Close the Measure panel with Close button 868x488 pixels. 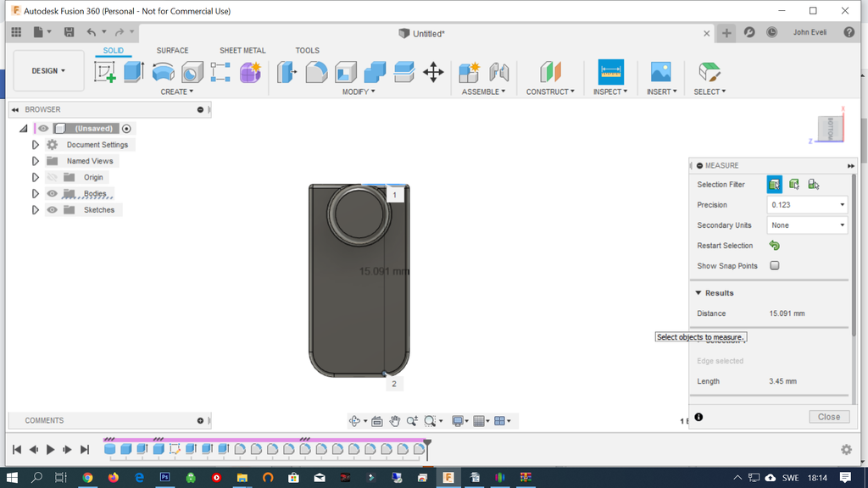(x=828, y=417)
